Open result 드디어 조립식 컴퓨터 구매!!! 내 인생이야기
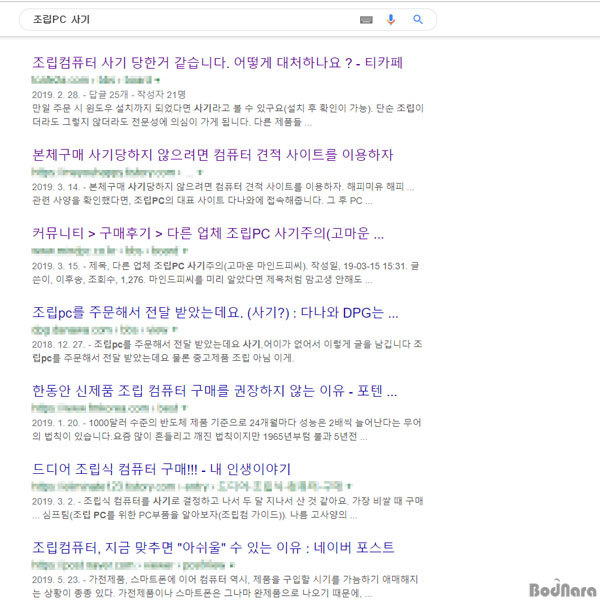 coord(161,469)
